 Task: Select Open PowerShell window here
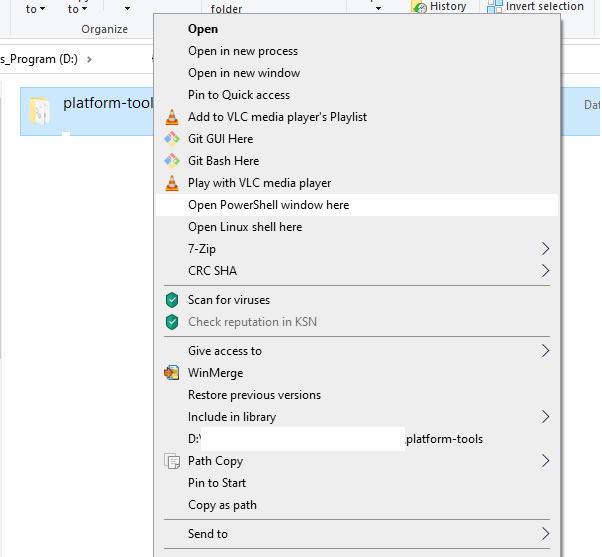pyautogui.click(x=357, y=205)
